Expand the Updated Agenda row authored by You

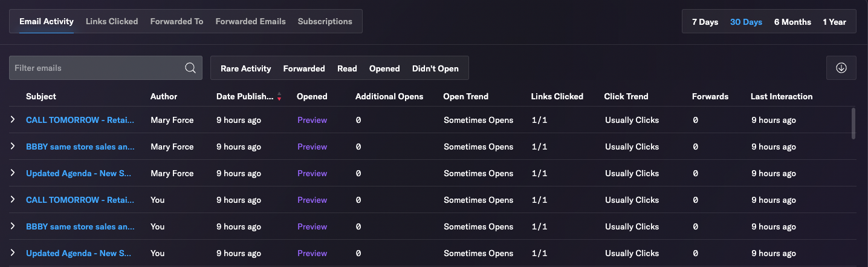[12, 253]
